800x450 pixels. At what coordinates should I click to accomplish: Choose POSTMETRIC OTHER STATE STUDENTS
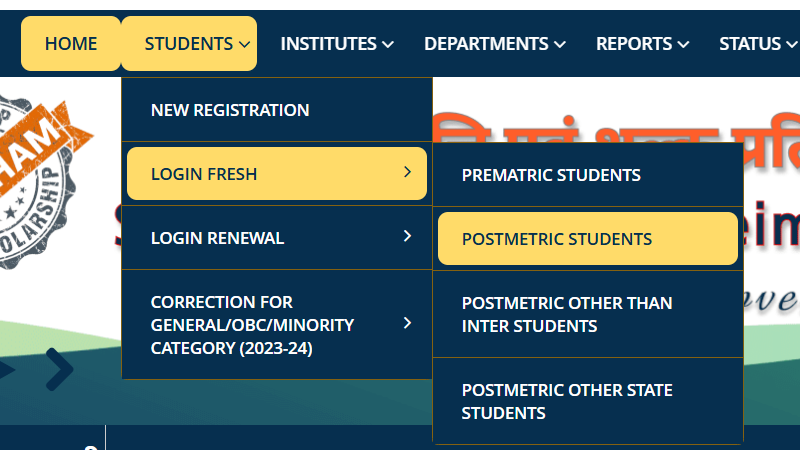567,401
